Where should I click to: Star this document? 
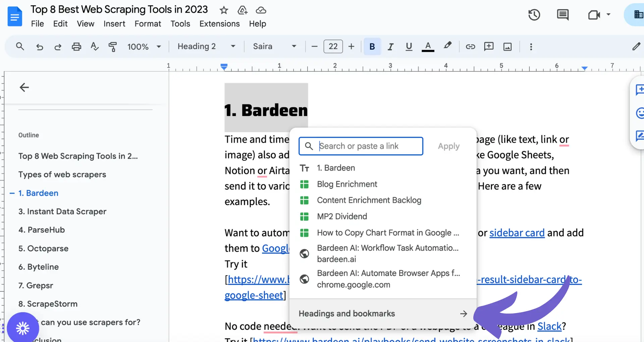pos(224,10)
